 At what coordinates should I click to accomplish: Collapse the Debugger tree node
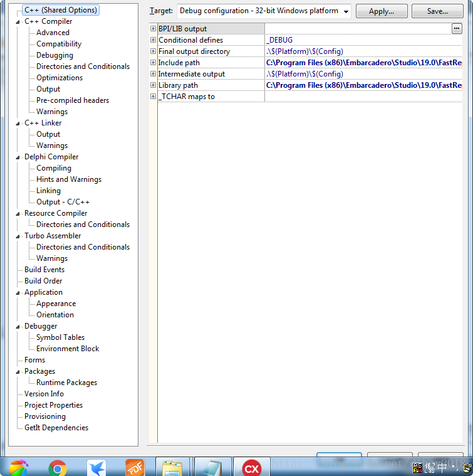(x=18, y=327)
